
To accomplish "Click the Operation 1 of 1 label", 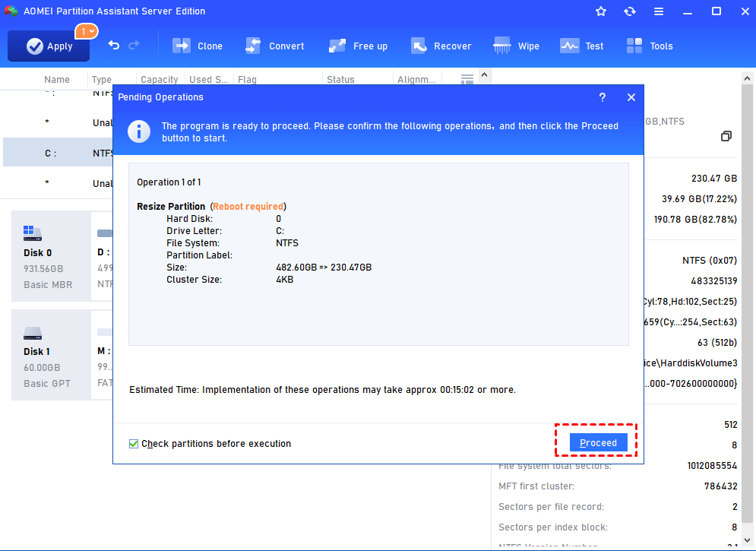I will click(x=169, y=182).
